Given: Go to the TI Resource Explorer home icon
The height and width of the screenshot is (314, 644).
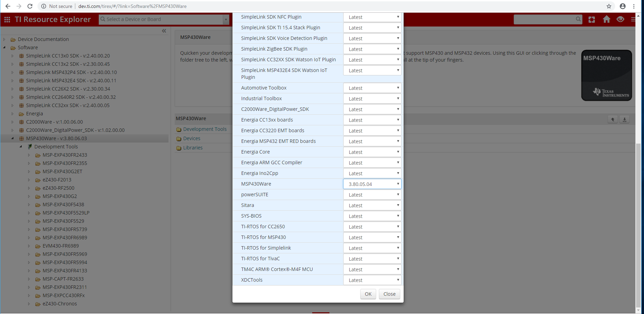Looking at the screenshot, I should (607, 19).
